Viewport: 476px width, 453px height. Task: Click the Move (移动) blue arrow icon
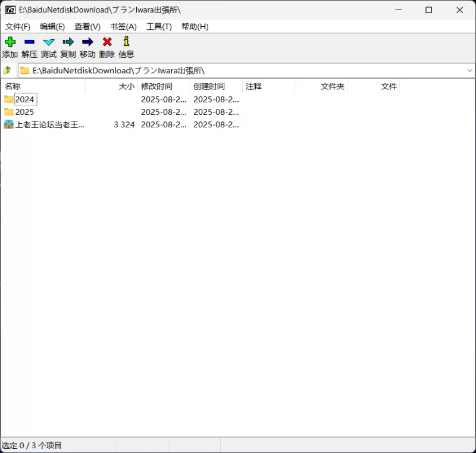point(87,42)
